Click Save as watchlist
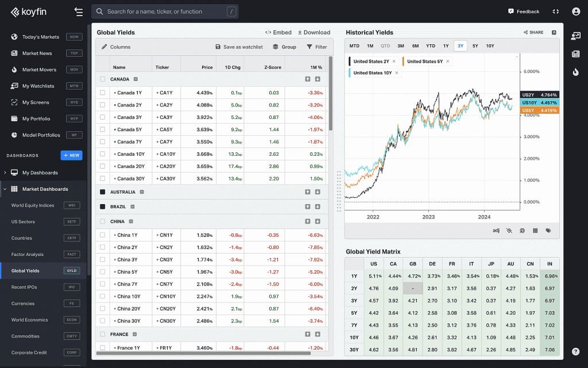This screenshot has height=368, width=588. click(x=239, y=47)
